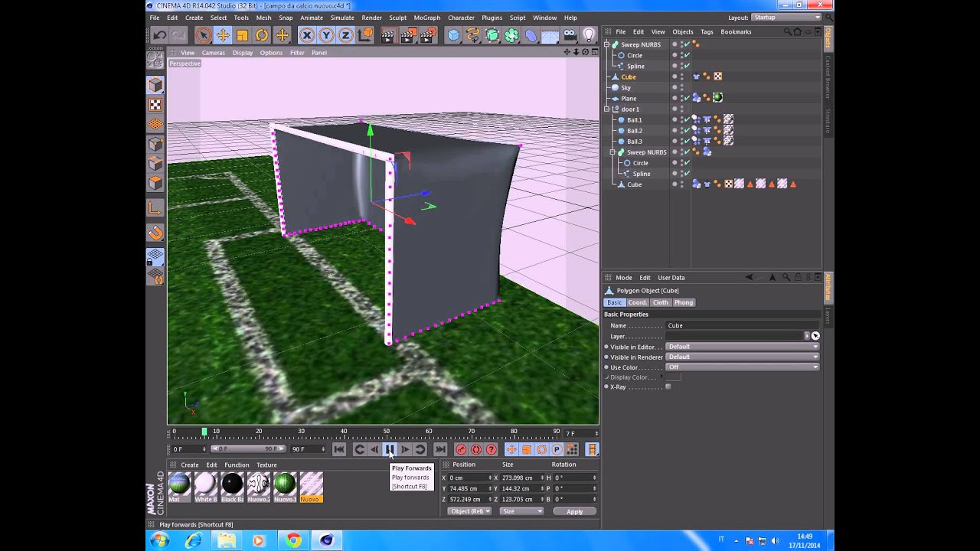Open the array modeling objects icon
Image resolution: width=980 pixels, height=551 pixels.
click(511, 34)
